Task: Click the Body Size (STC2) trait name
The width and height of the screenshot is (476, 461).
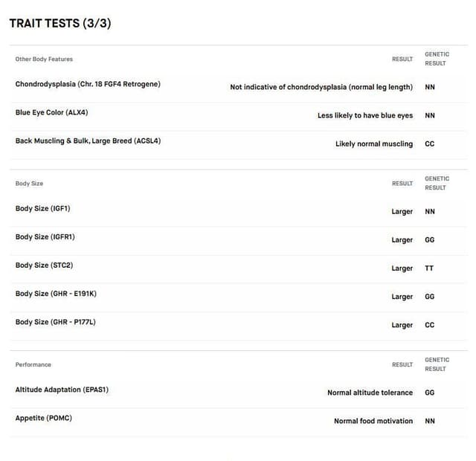Action: pos(44,265)
